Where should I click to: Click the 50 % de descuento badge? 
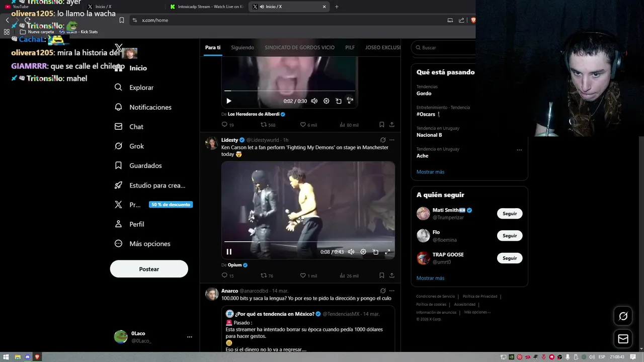(171, 205)
